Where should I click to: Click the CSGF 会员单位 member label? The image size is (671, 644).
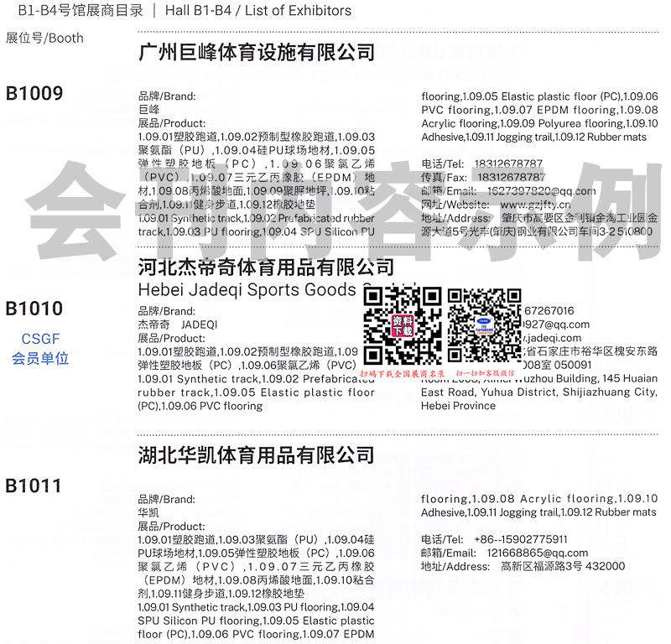click(x=40, y=349)
